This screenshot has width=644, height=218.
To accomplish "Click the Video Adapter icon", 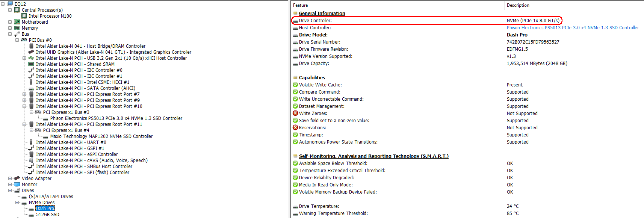I will [17, 178].
